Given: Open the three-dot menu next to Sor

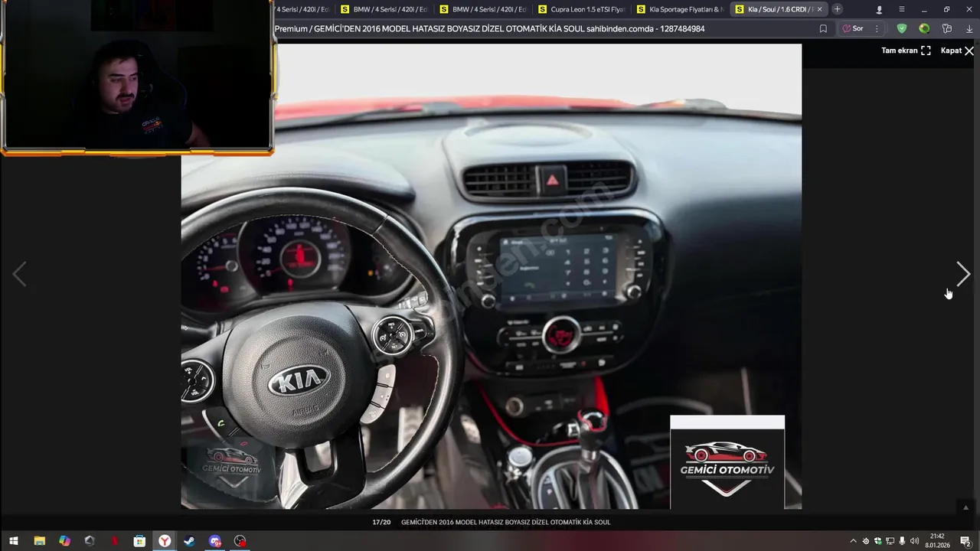Looking at the screenshot, I should 877,28.
